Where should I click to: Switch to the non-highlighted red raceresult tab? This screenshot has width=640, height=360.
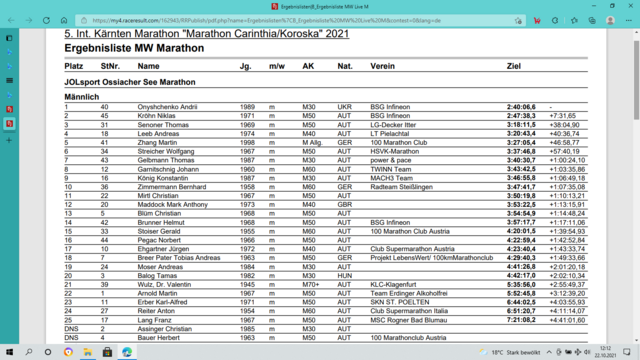point(9,109)
